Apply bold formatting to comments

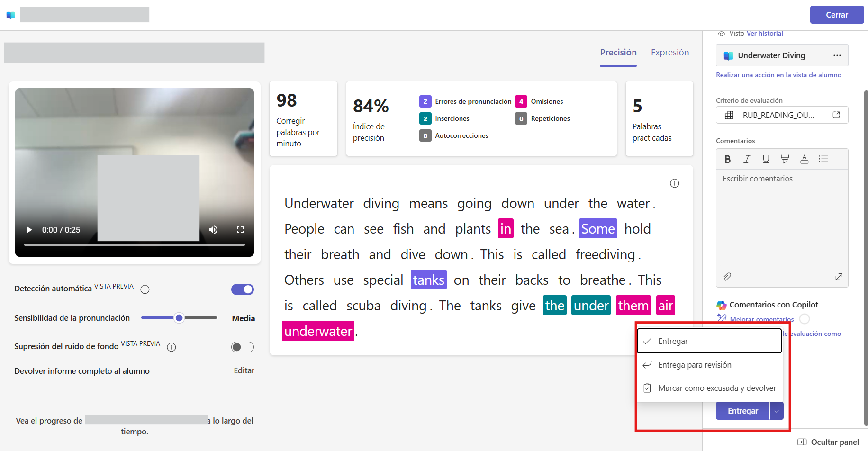tap(728, 159)
